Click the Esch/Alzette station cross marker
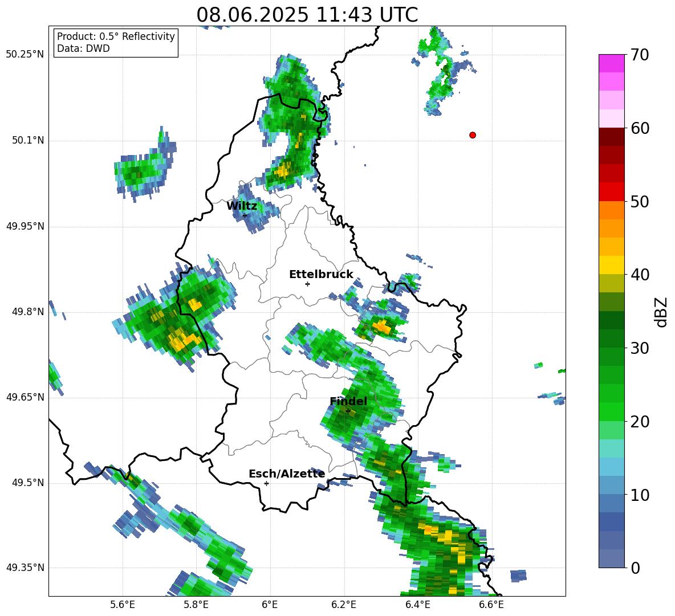Image resolution: width=675 pixels, height=616 pixels. 266,483
